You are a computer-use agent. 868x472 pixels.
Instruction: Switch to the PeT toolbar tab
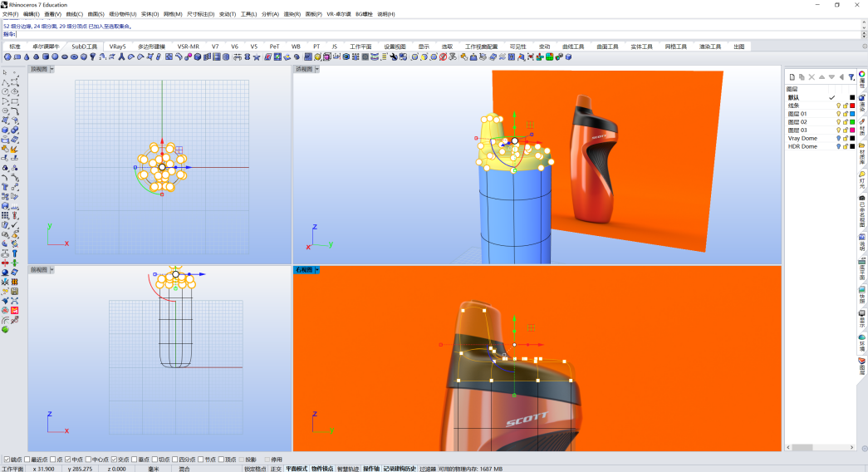point(274,47)
